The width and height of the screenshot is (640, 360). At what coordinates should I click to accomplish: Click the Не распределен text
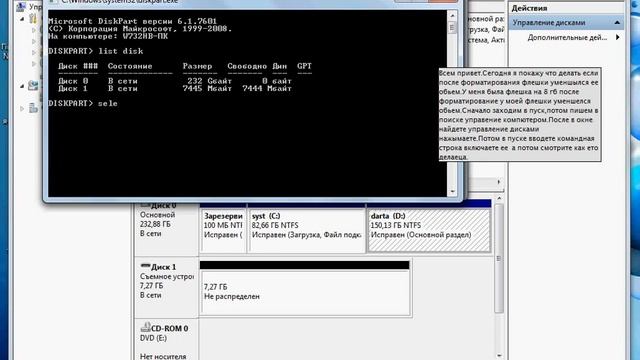point(231,297)
